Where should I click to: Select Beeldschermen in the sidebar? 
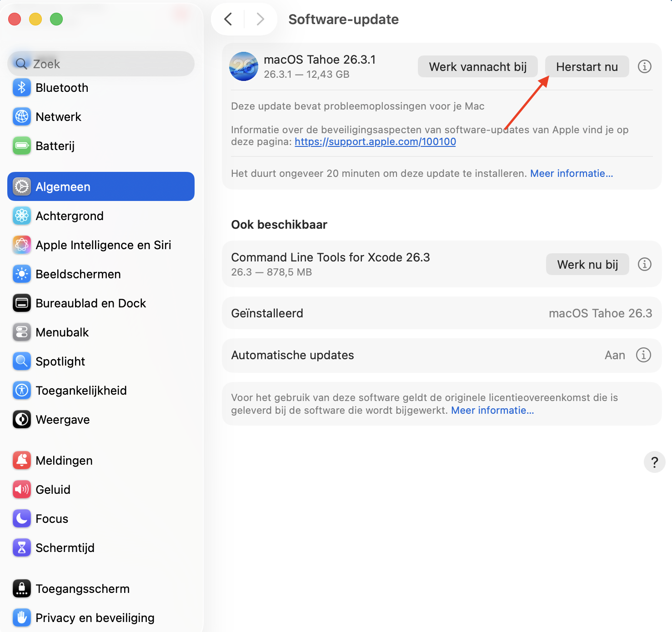pos(78,274)
